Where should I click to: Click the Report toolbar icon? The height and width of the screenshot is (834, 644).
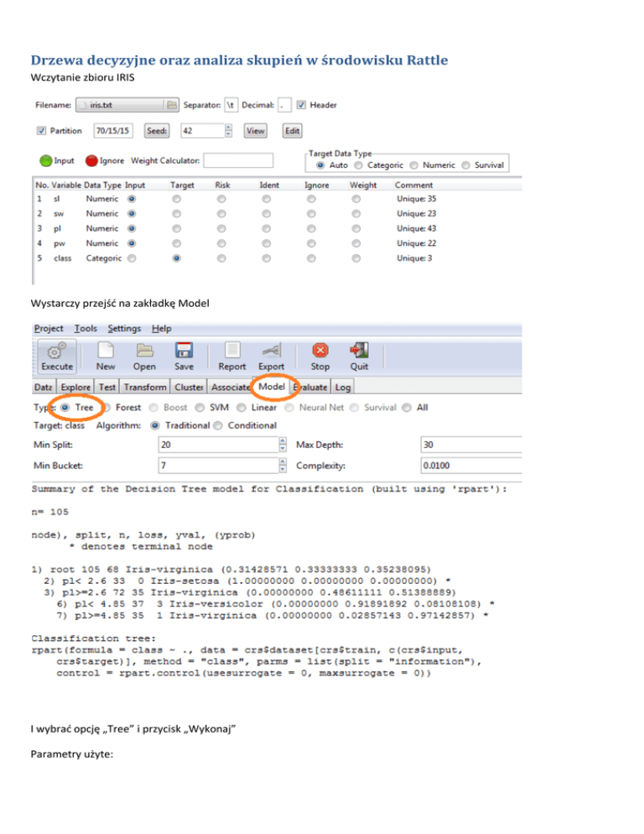(232, 350)
